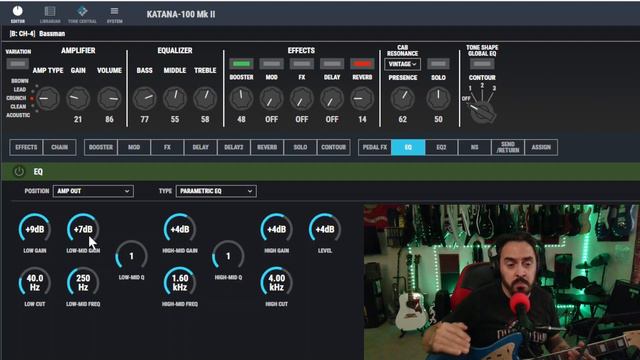Switch to the Chain tab
The width and height of the screenshot is (640, 360).
tap(60, 147)
